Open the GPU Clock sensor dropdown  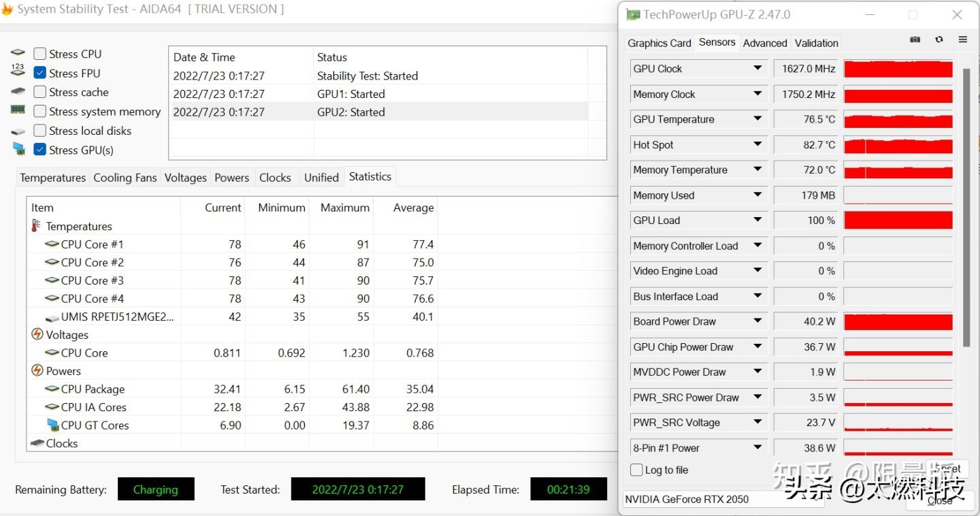click(757, 68)
